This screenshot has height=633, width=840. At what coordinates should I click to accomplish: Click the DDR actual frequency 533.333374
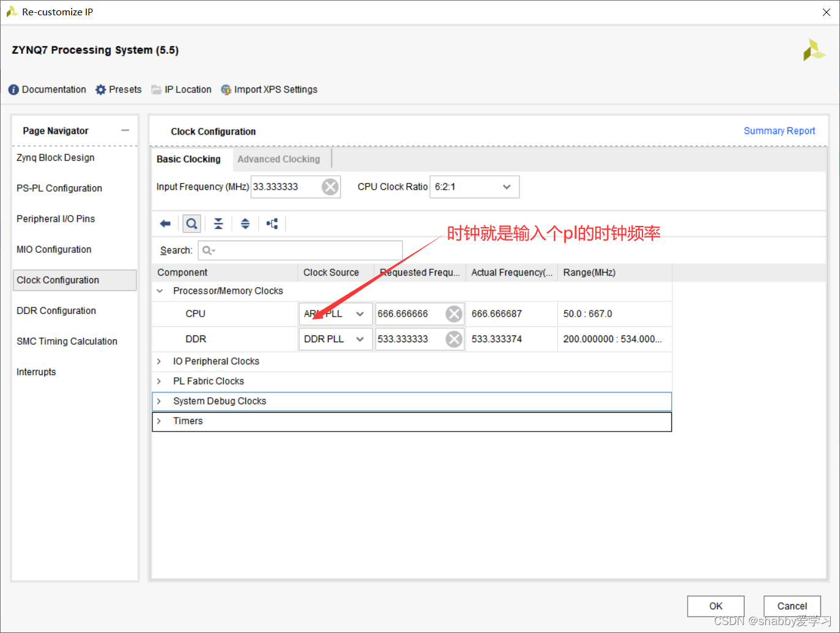pos(497,339)
